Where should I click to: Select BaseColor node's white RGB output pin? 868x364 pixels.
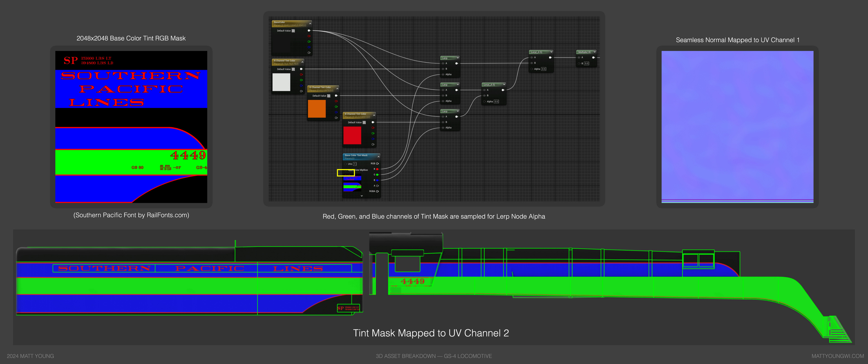(309, 31)
